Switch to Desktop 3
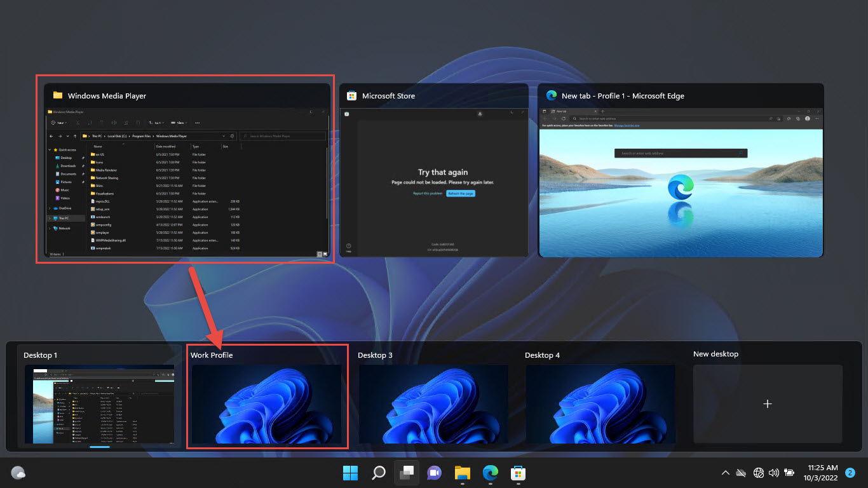868x488 pixels. pyautogui.click(x=433, y=403)
